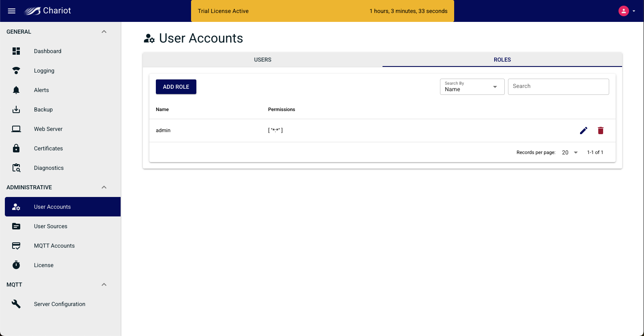Edit the admin role with pencil icon
Screen dimensions: 644x336
point(583,131)
